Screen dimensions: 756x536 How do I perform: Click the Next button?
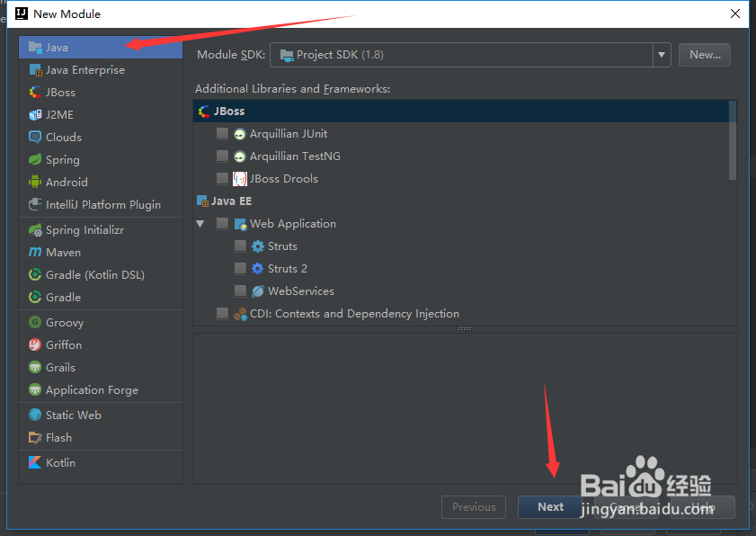point(550,507)
